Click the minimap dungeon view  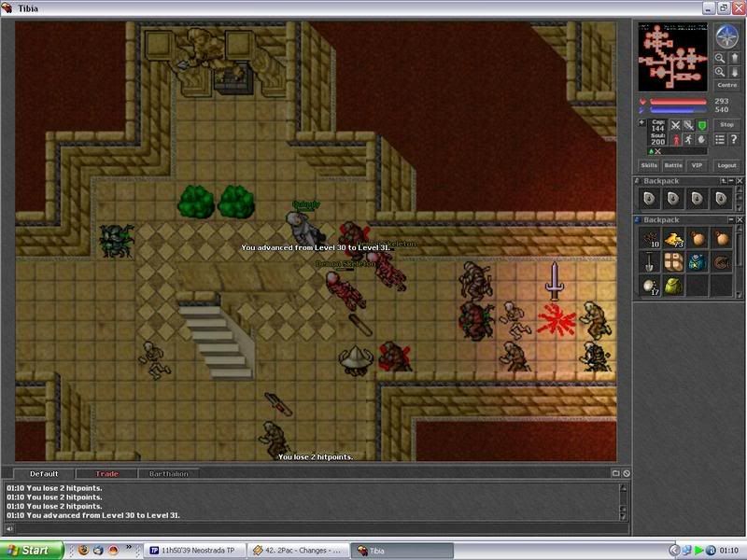[x=672, y=57]
